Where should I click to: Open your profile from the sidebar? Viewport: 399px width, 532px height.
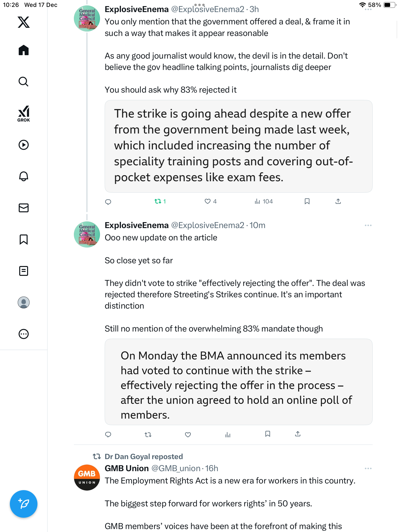[x=24, y=302]
